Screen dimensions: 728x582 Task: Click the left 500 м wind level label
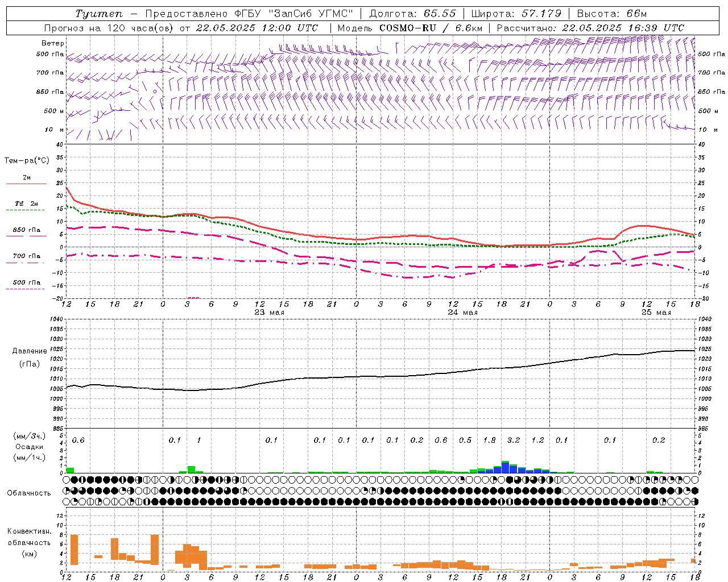[54, 111]
